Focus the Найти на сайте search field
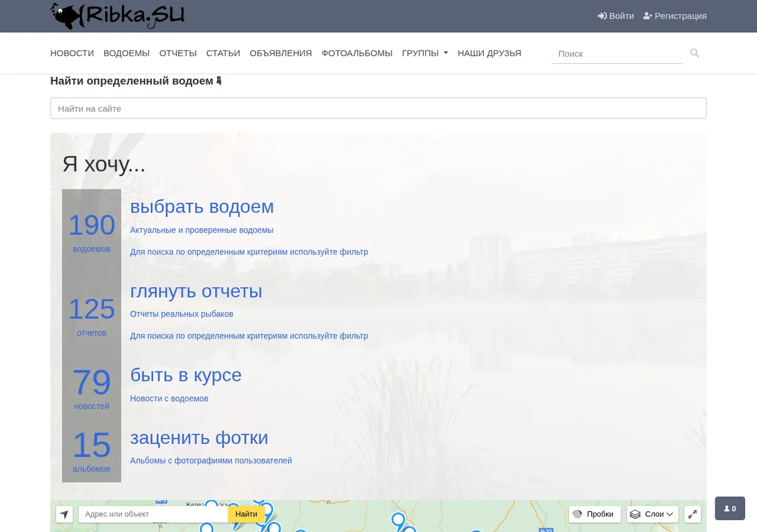The width and height of the screenshot is (757, 532). tap(378, 108)
